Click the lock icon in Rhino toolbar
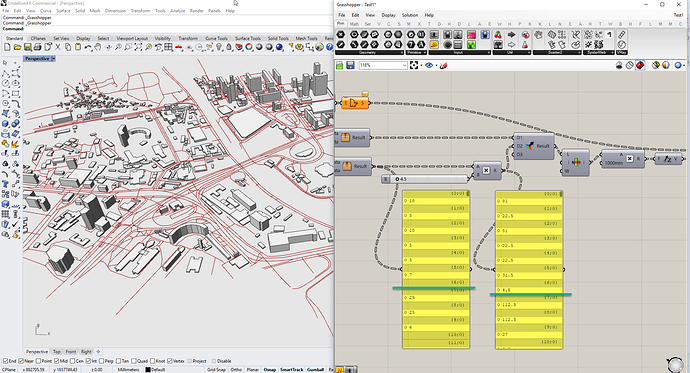This screenshot has width=690, height=373. (229, 47)
